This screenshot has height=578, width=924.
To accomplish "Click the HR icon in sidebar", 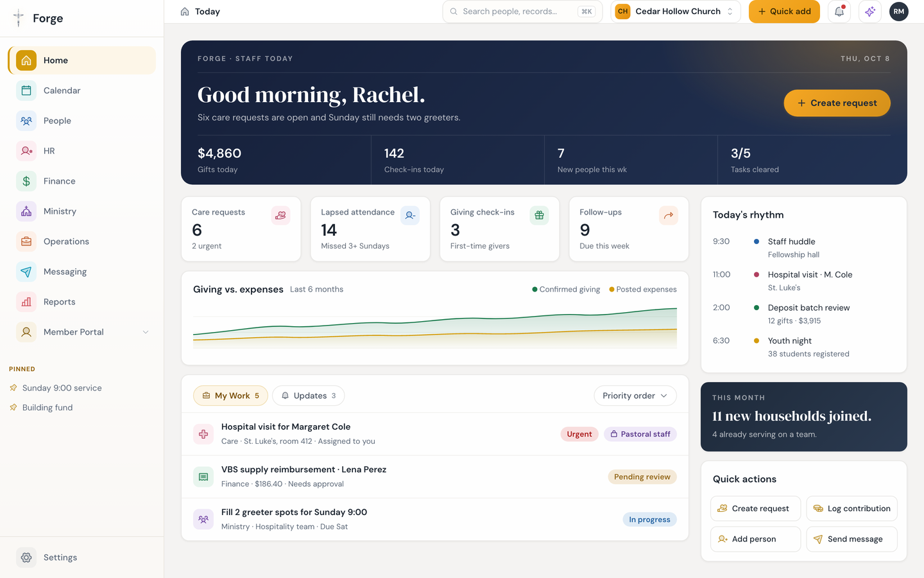I will [26, 151].
